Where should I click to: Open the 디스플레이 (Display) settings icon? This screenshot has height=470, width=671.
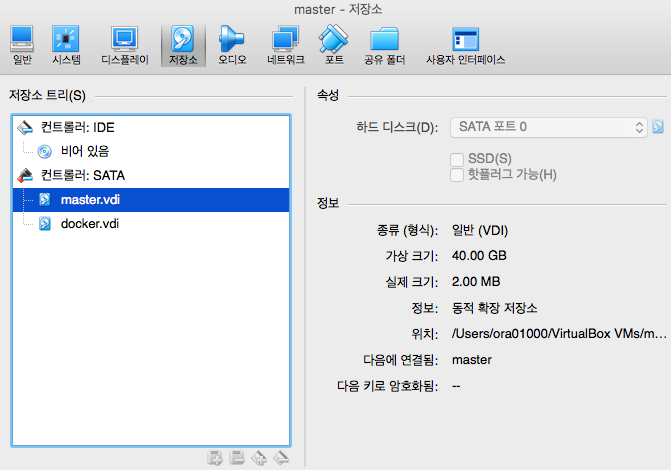pyautogui.click(x=125, y=45)
